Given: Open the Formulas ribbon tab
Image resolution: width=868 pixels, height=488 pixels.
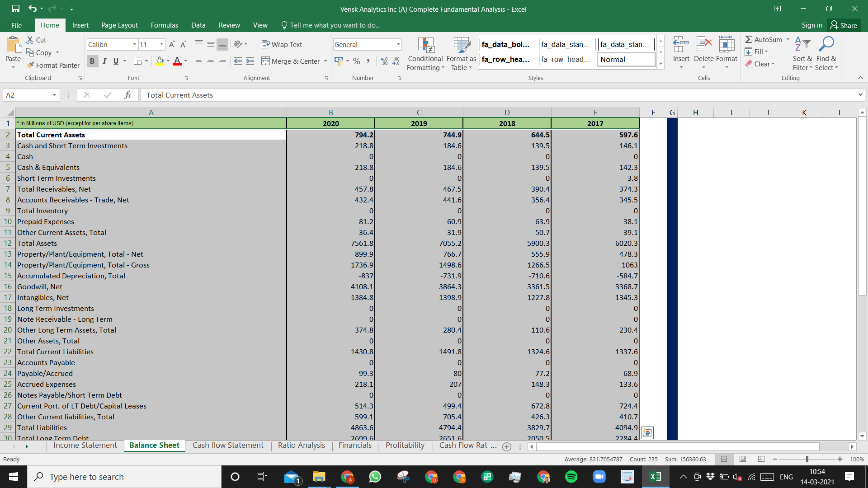Looking at the screenshot, I should (x=164, y=25).
